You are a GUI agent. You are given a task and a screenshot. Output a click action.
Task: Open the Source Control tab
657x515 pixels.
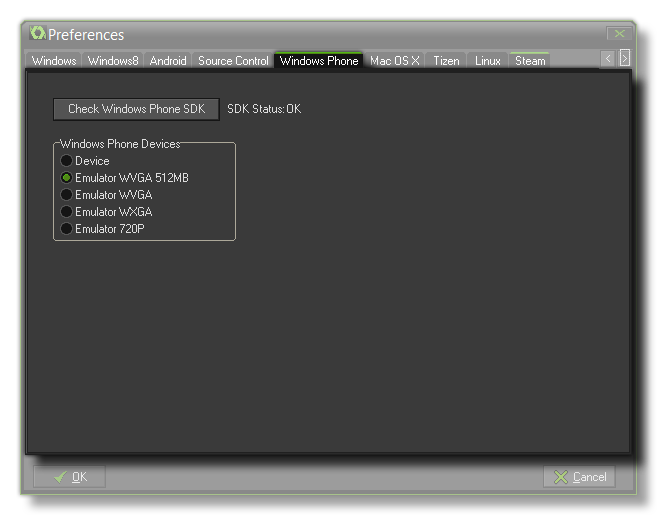pyautogui.click(x=233, y=61)
